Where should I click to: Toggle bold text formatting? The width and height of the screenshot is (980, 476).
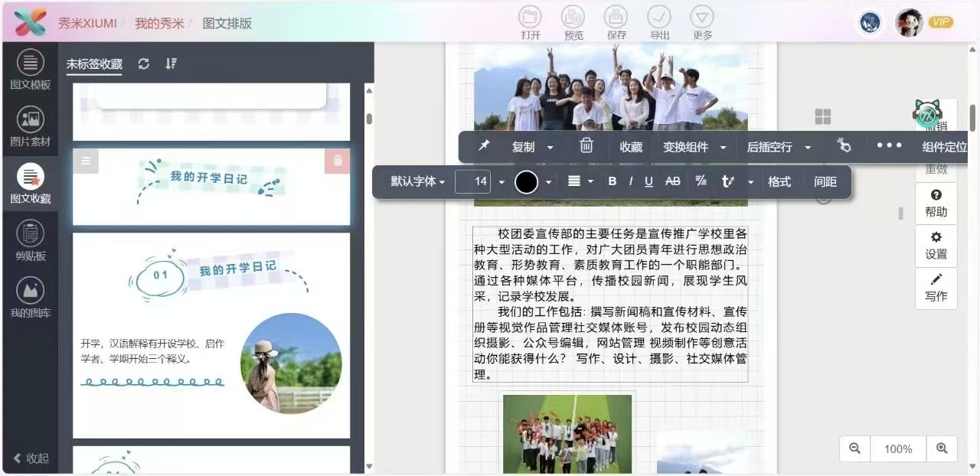click(x=612, y=181)
